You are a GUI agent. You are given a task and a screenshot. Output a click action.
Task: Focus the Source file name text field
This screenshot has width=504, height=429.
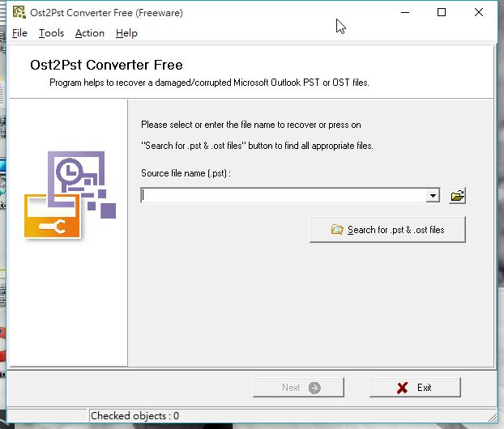coord(284,196)
